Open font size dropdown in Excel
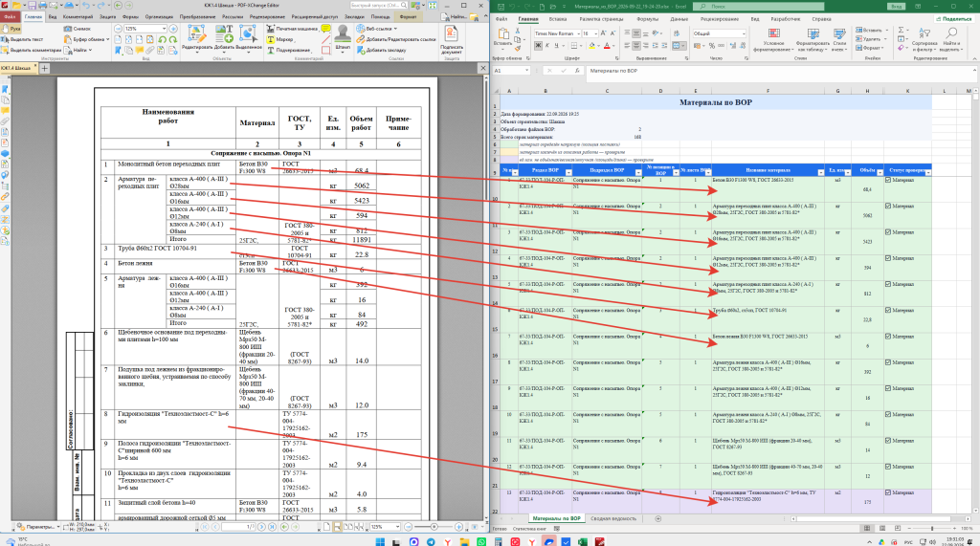Viewport: 980px width, 546px height. [x=595, y=33]
